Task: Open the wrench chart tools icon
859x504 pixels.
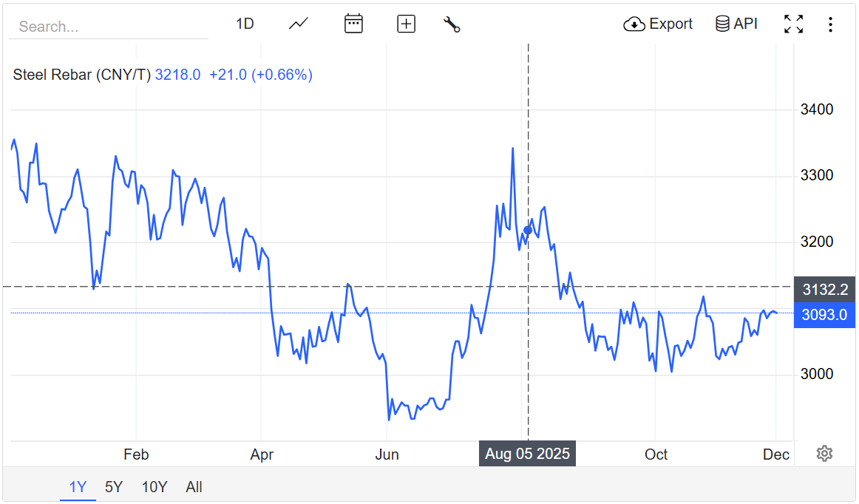Action: click(x=452, y=24)
